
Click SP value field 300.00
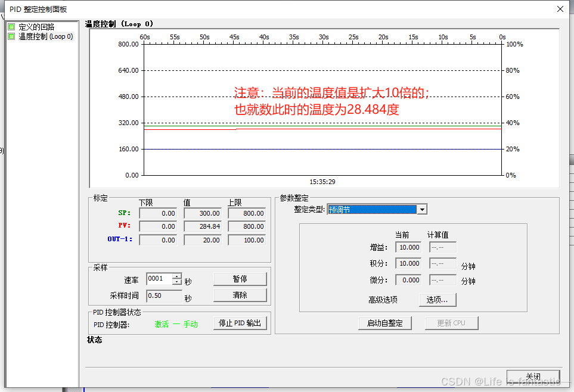[203, 213]
